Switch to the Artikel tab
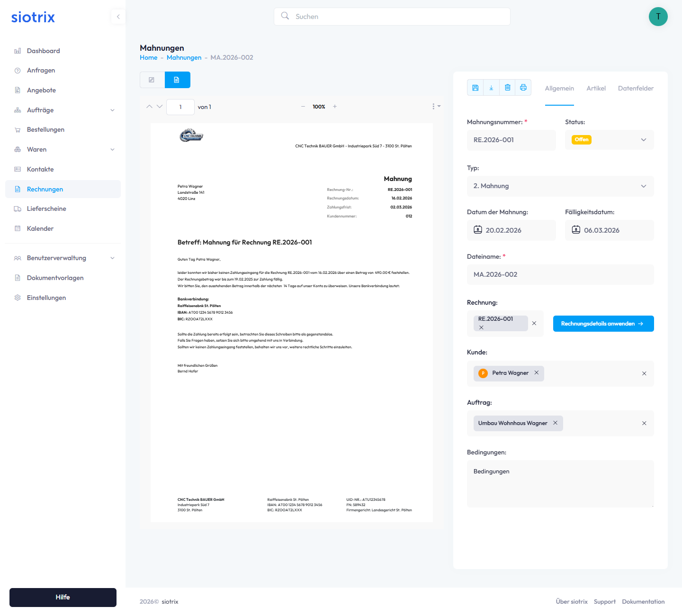Image resolution: width=682 pixels, height=616 pixels. 596,89
